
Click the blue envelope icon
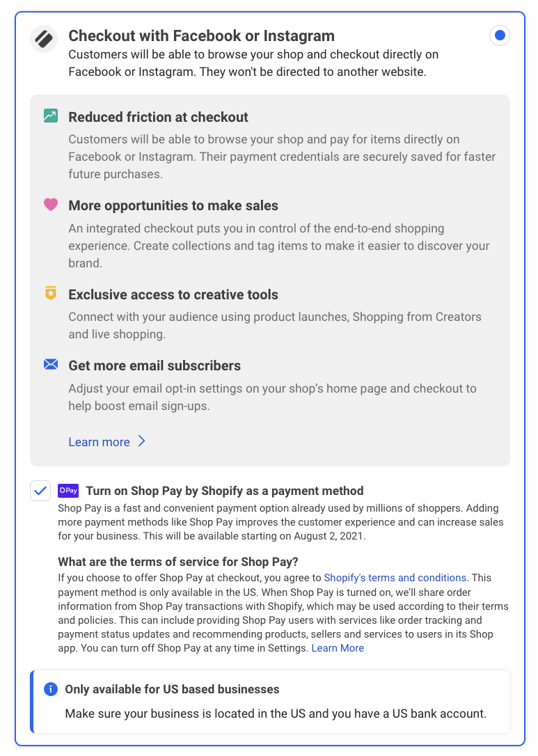(51, 364)
